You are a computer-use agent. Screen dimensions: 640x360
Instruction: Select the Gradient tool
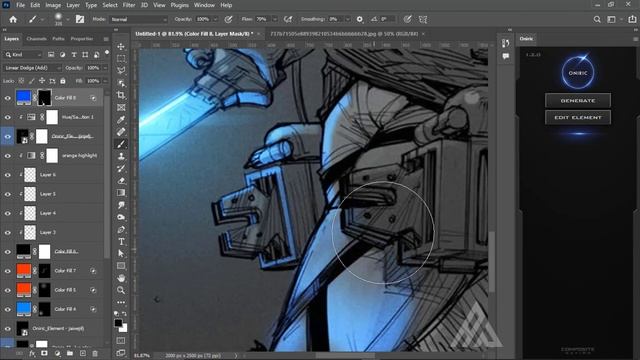point(121,193)
